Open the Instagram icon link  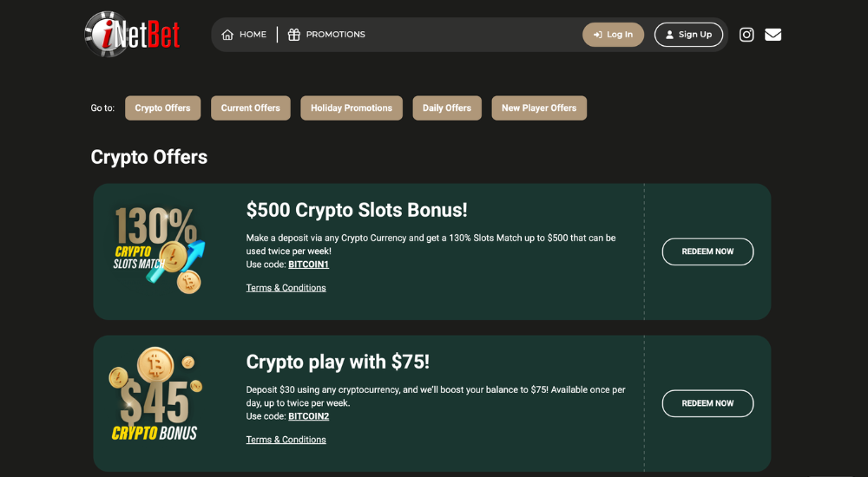pos(746,35)
